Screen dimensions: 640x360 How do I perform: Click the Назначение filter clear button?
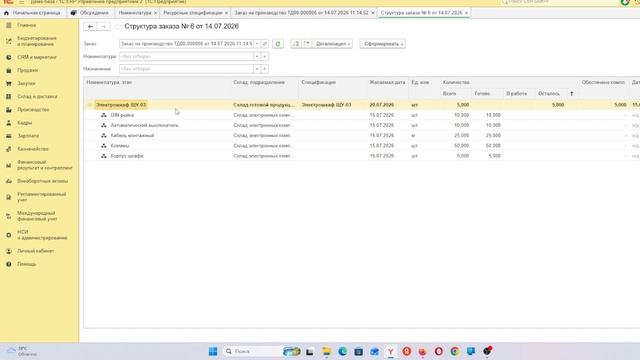pyautogui.click(x=264, y=69)
